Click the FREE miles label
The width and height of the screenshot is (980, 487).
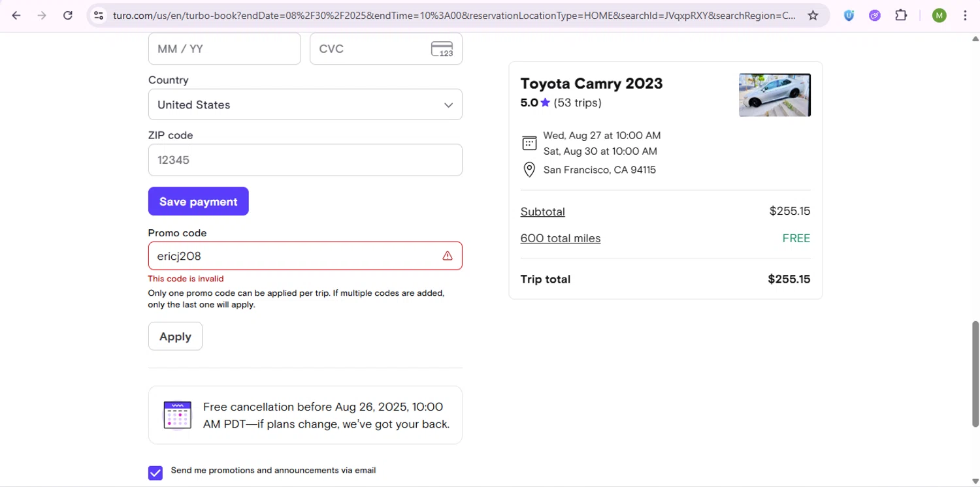796,238
